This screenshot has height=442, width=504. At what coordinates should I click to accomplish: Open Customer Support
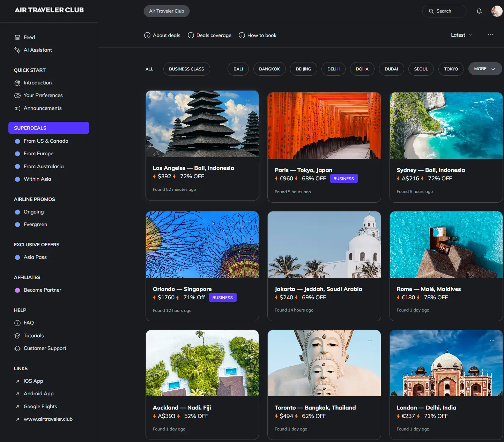45,348
